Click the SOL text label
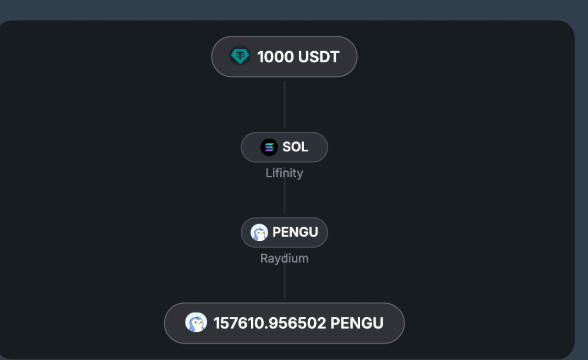 295,147
